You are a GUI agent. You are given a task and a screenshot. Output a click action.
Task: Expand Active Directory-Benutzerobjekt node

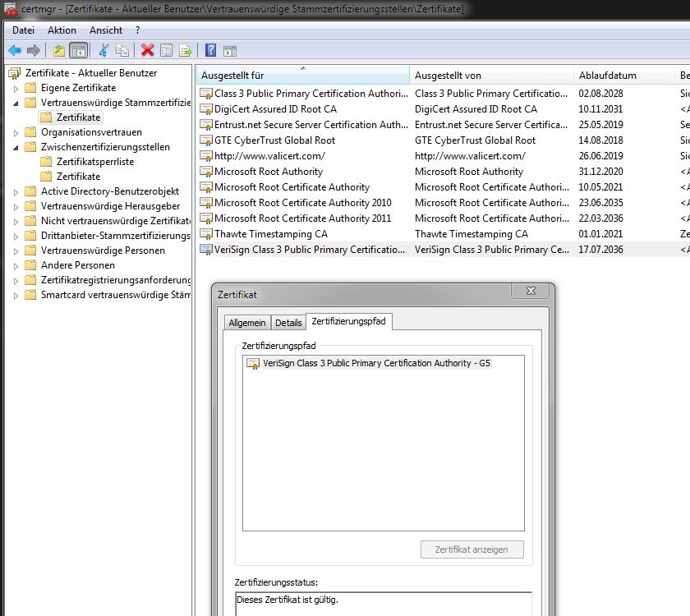16,192
